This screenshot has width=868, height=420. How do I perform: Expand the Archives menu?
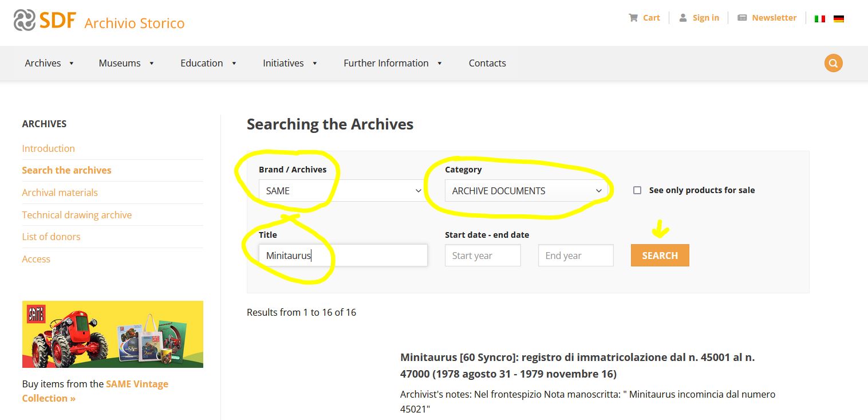[x=49, y=63]
